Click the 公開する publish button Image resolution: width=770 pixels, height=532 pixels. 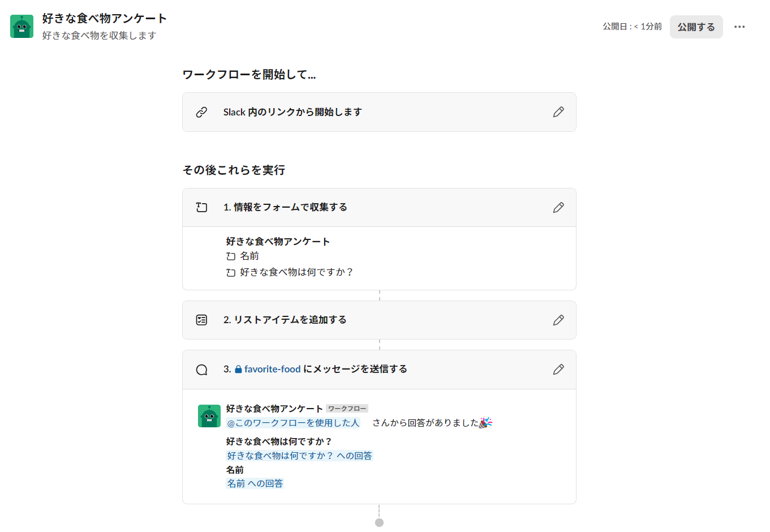click(696, 27)
